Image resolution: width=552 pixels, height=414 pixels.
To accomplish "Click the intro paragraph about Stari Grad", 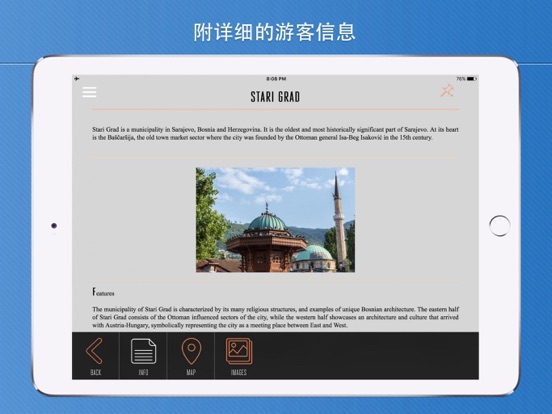I will [x=275, y=133].
